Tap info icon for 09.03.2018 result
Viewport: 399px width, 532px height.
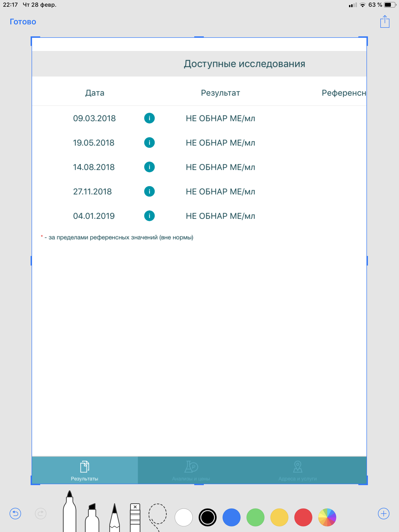[149, 118]
